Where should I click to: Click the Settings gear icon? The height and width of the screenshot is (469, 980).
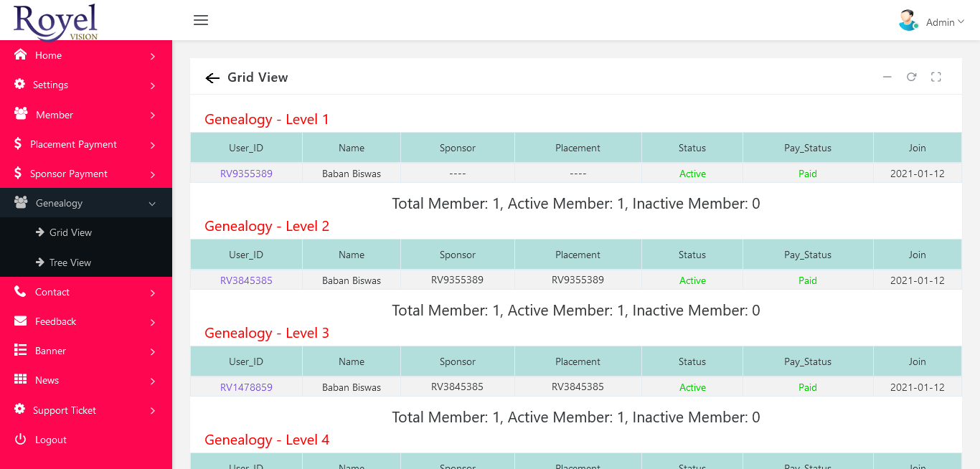coord(19,84)
